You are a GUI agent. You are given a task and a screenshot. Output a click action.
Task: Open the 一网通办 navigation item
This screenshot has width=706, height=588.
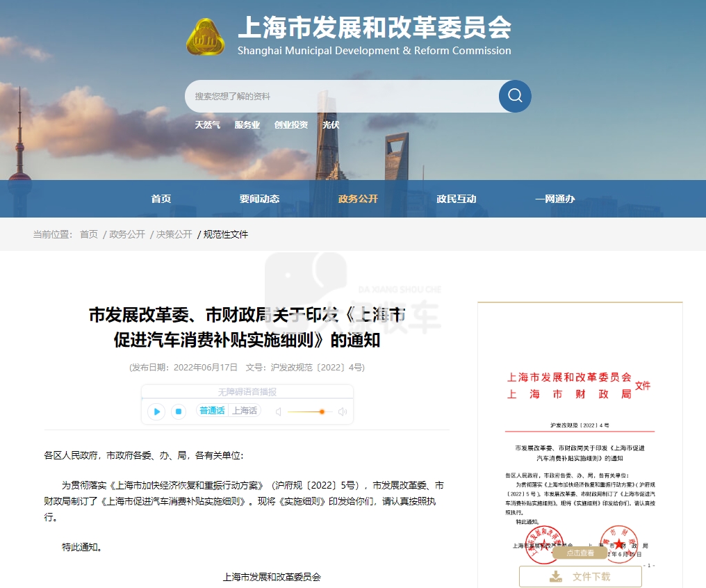555,199
